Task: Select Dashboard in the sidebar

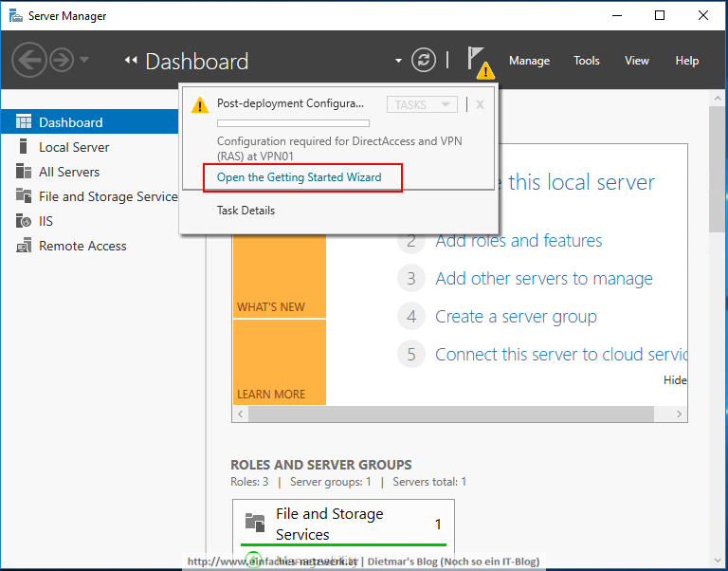Action: click(x=90, y=122)
